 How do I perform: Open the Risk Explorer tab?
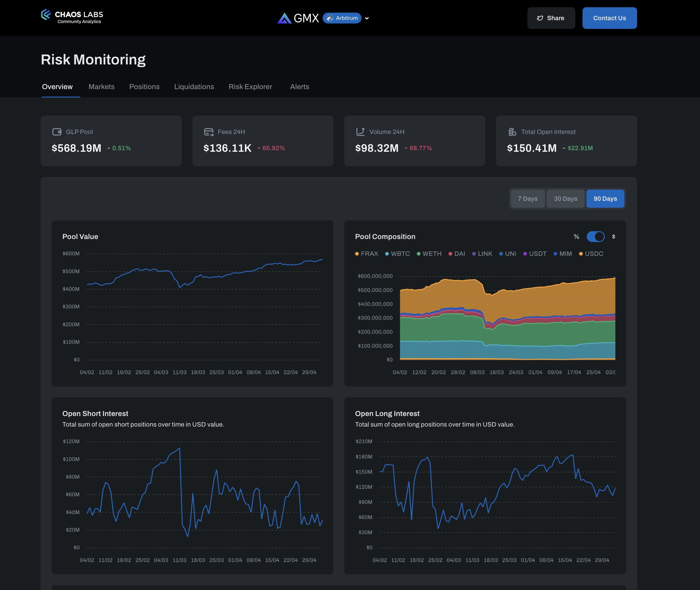pos(250,87)
